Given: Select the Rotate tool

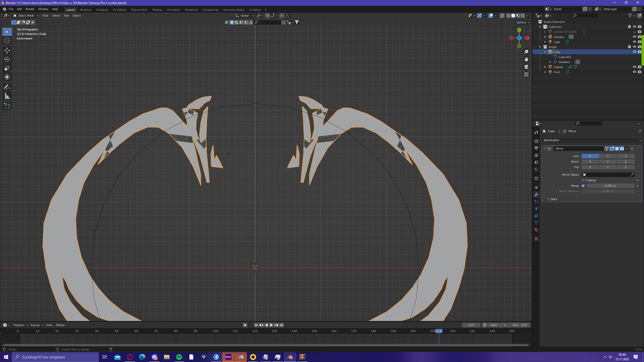Looking at the screenshot, I should click(x=7, y=59).
